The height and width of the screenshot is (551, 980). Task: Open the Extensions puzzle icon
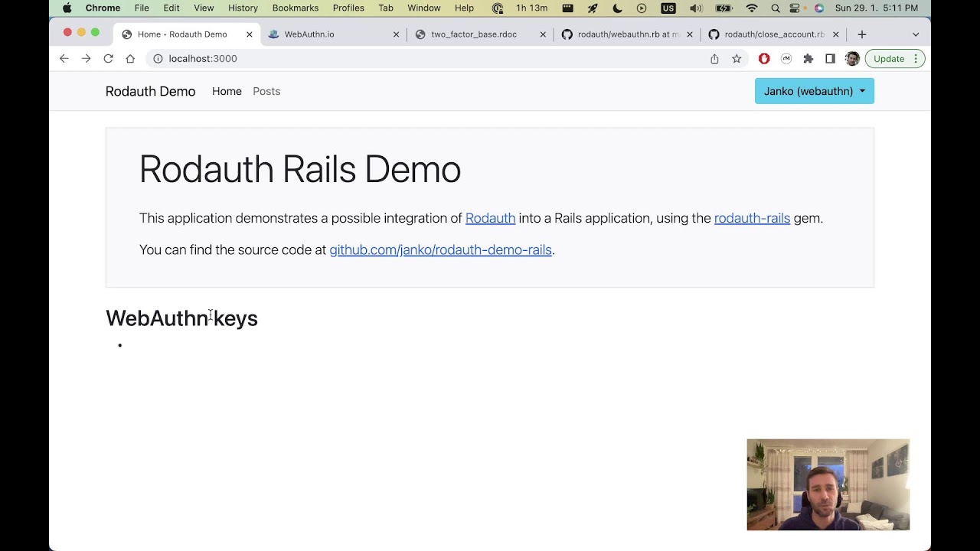point(808,59)
